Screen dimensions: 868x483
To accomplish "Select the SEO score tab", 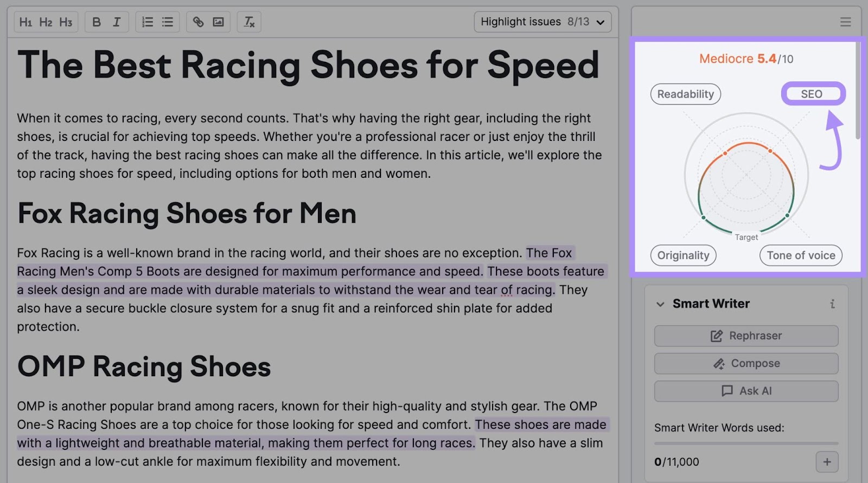I will click(x=812, y=94).
